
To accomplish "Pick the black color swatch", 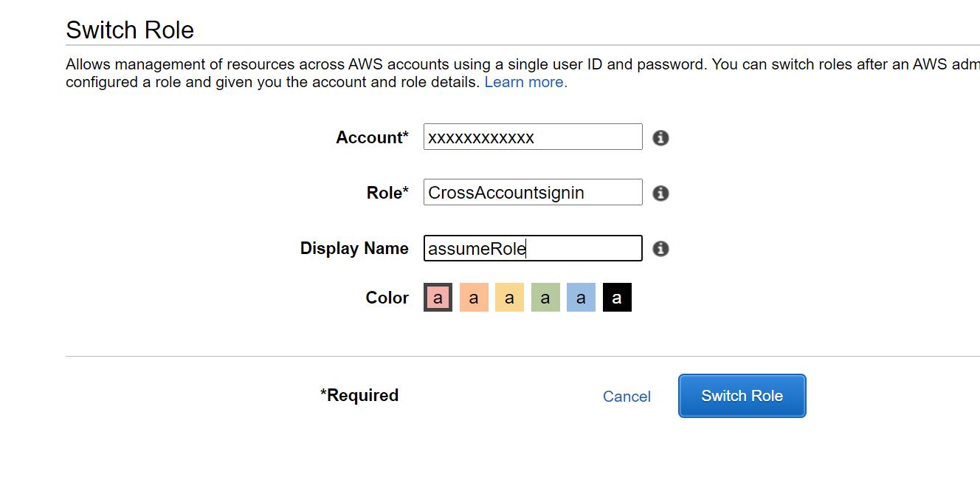I will pos(617,298).
